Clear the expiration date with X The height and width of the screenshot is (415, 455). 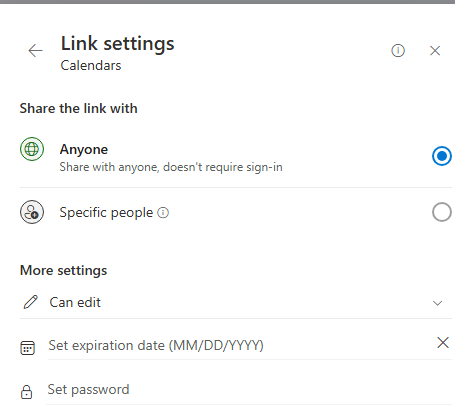click(x=443, y=343)
